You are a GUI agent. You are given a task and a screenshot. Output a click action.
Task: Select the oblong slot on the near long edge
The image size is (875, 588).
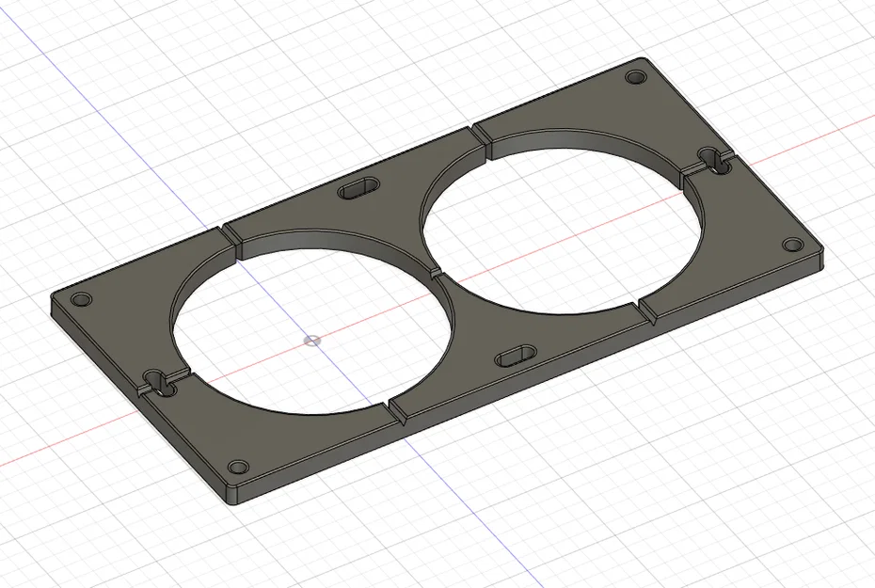click(516, 356)
